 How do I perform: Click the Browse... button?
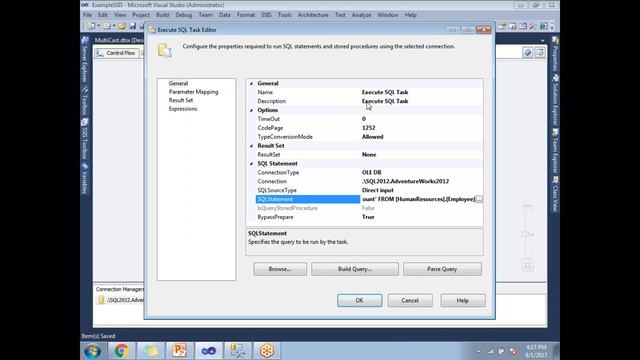(x=280, y=269)
